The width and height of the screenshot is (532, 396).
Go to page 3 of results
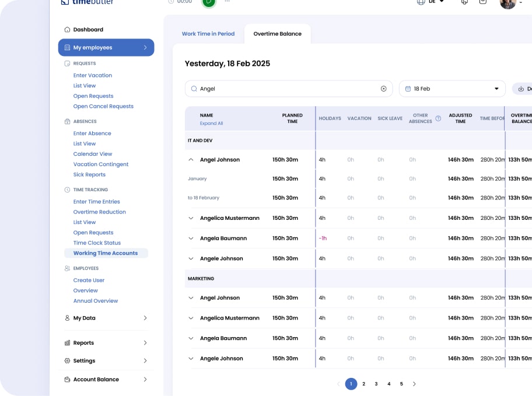click(376, 384)
